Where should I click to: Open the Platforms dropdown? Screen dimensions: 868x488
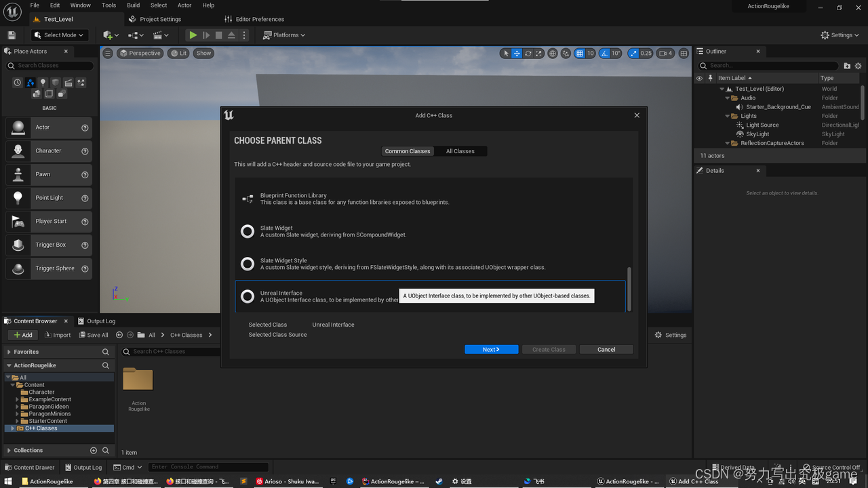pos(284,35)
